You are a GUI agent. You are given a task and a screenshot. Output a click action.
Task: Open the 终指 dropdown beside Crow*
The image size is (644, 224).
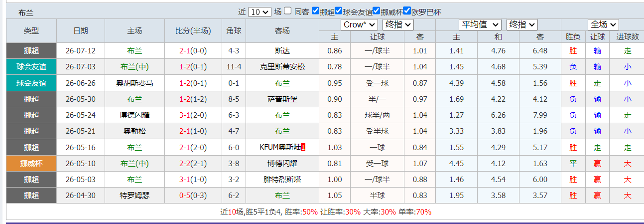(x=398, y=24)
